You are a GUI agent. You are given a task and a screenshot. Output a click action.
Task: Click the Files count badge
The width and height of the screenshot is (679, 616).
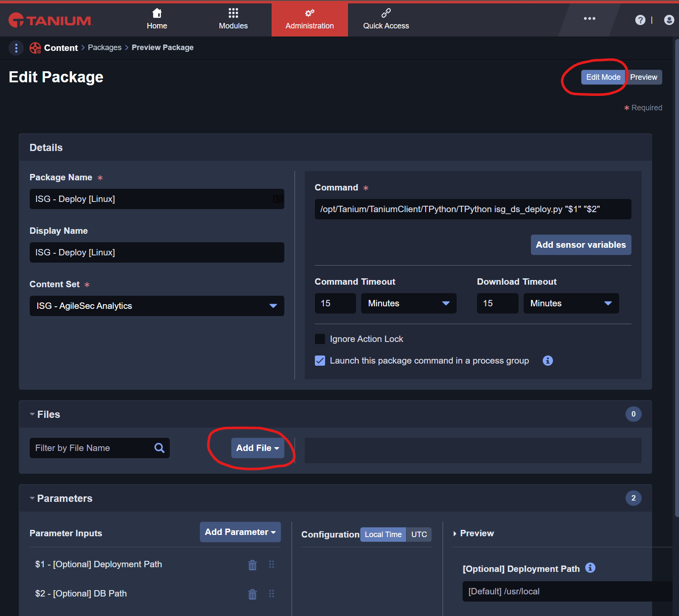click(x=634, y=414)
